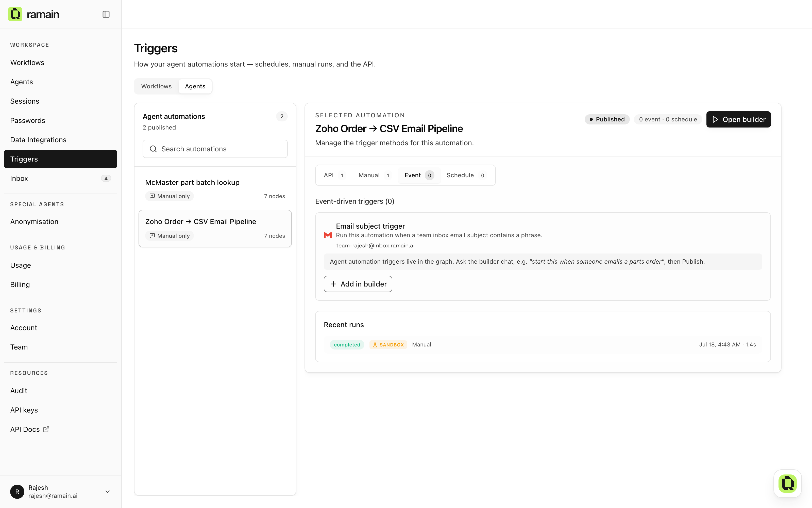Click the 0 event · 0 schedule badge
This screenshot has width=812, height=508.
pyautogui.click(x=668, y=119)
